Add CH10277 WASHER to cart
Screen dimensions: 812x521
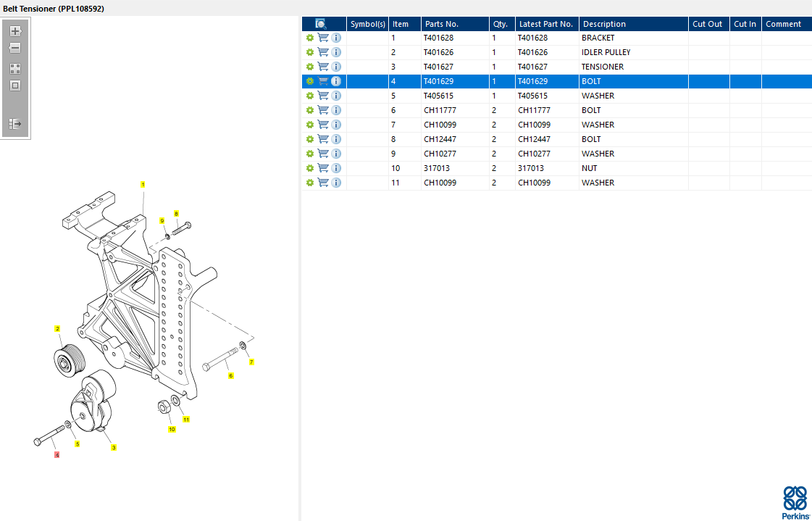tap(323, 154)
